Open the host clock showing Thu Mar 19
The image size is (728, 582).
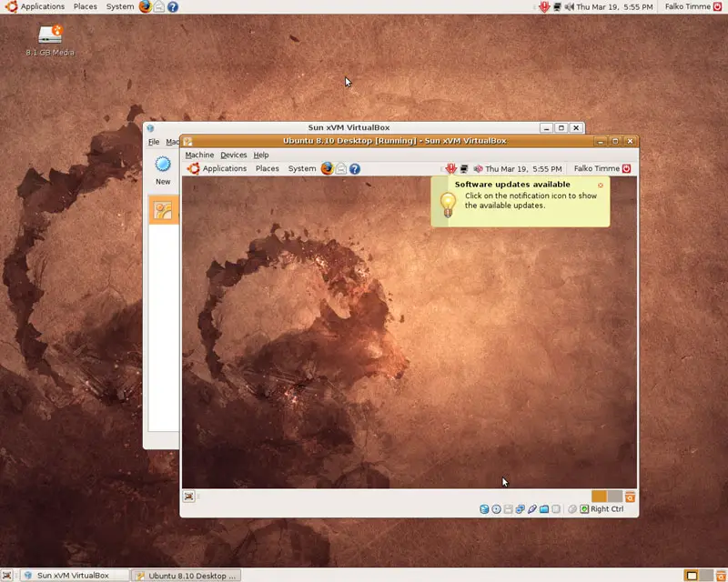[x=614, y=6]
